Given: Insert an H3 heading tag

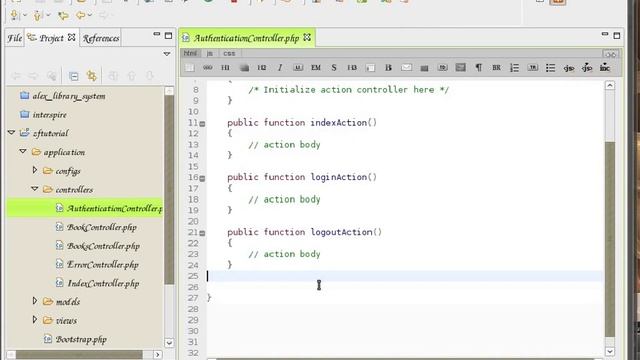Looking at the screenshot, I should pos(352,68).
